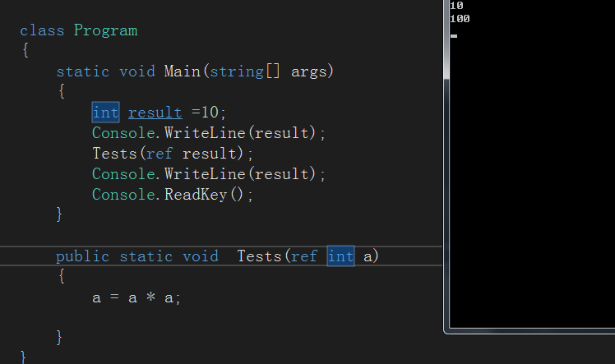Place cursor in a = a * a statement
The width and height of the screenshot is (615, 364).
(136, 297)
